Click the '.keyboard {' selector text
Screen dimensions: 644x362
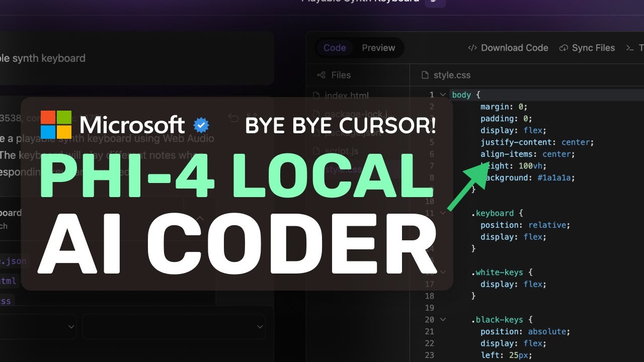[498, 213]
